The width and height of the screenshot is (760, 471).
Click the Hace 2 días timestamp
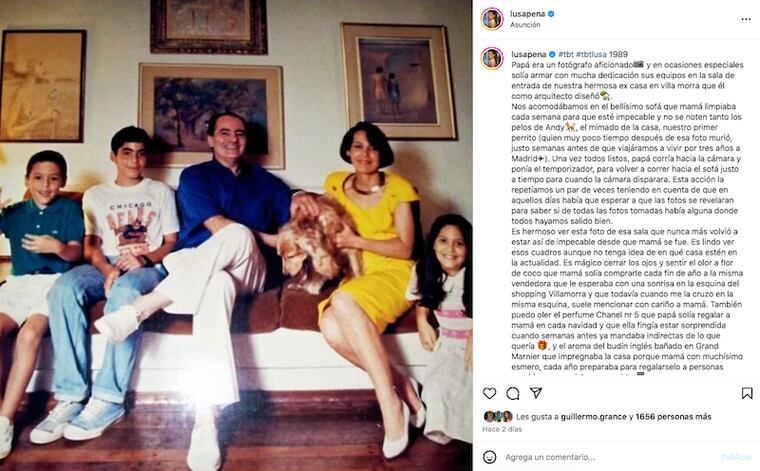click(502, 429)
